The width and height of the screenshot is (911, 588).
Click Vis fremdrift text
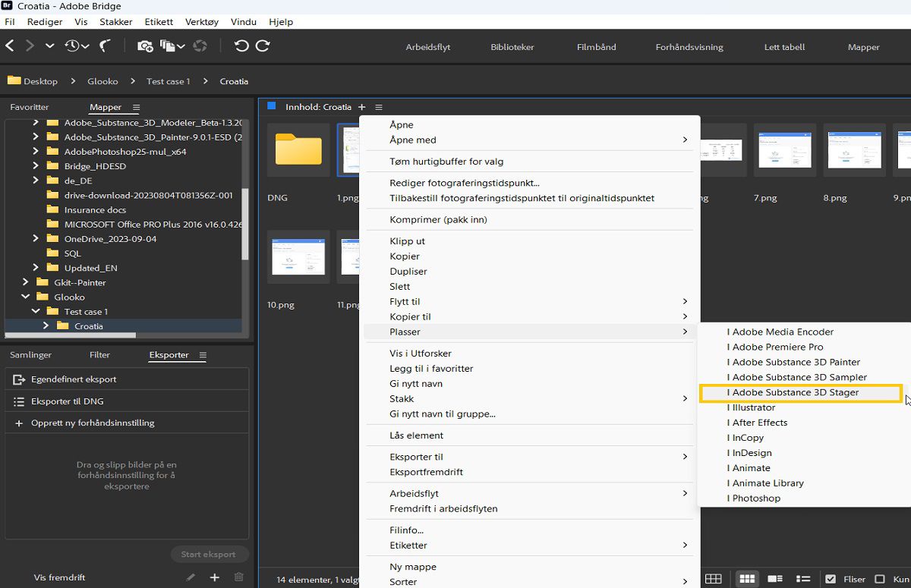(x=59, y=577)
